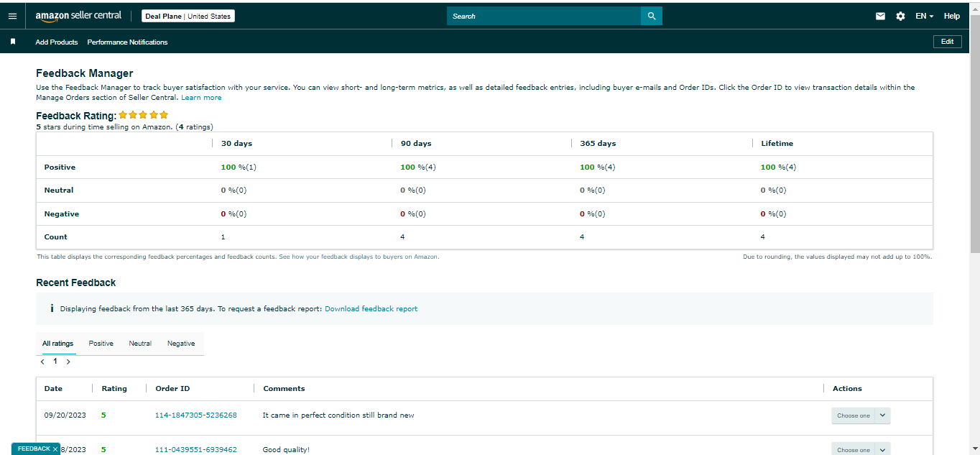Click the Recent Feedback heading

[x=75, y=282]
